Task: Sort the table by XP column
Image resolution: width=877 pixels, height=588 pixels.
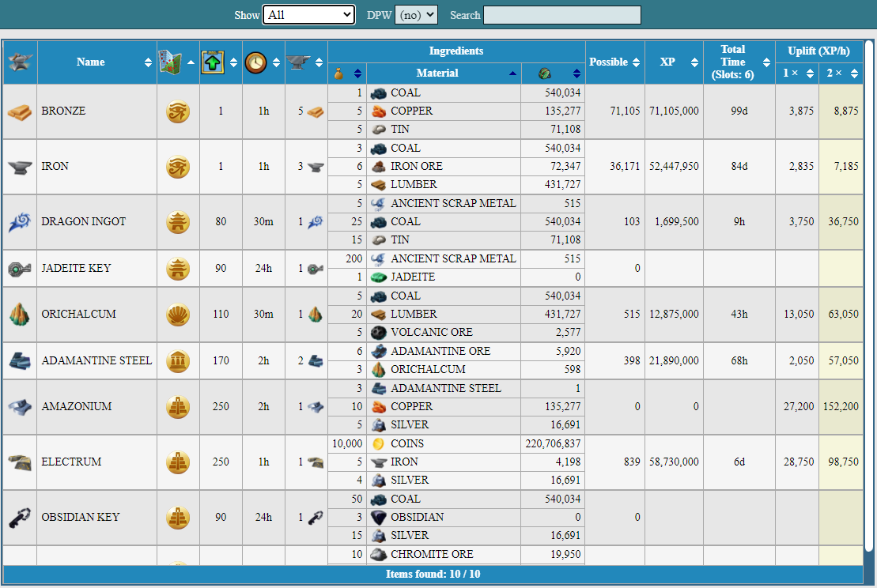Action: click(x=674, y=62)
